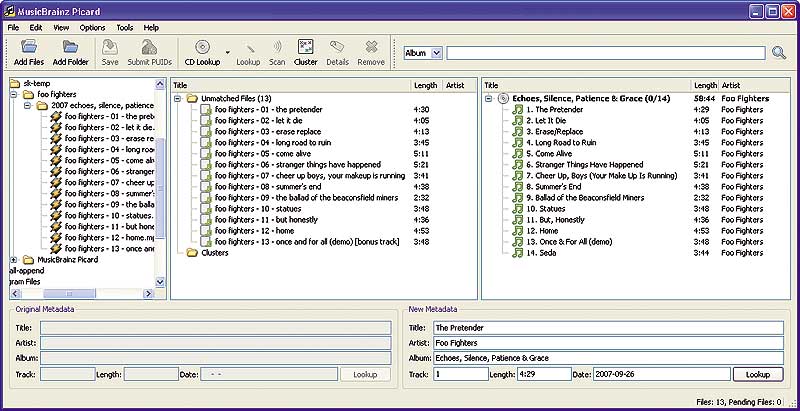Click file browser scroll up arrow
The height and width of the screenshot is (411, 800).
tap(160, 84)
